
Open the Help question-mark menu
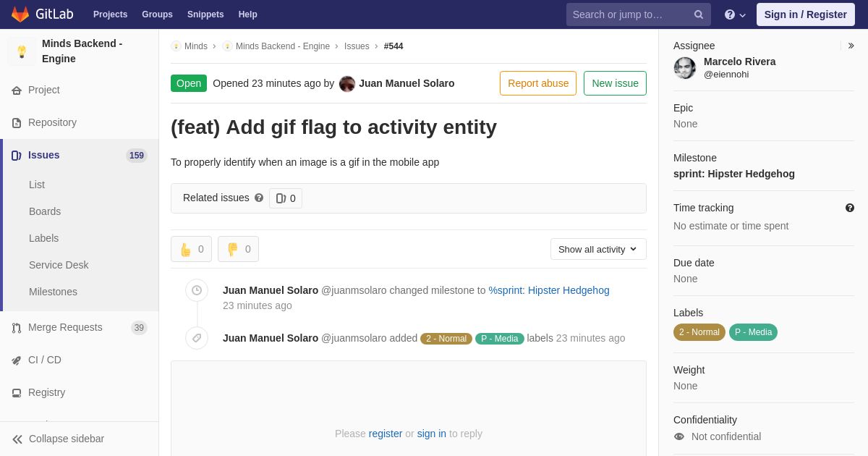[735, 14]
